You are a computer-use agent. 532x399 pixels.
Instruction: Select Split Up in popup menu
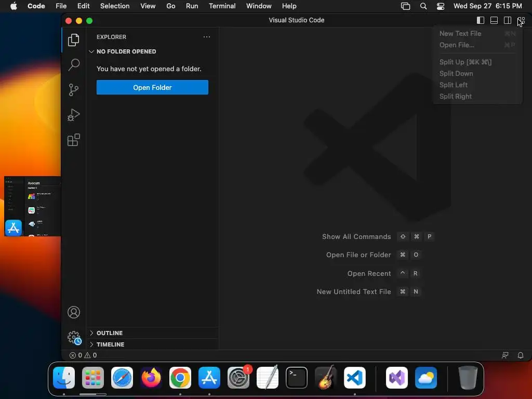pyautogui.click(x=477, y=62)
